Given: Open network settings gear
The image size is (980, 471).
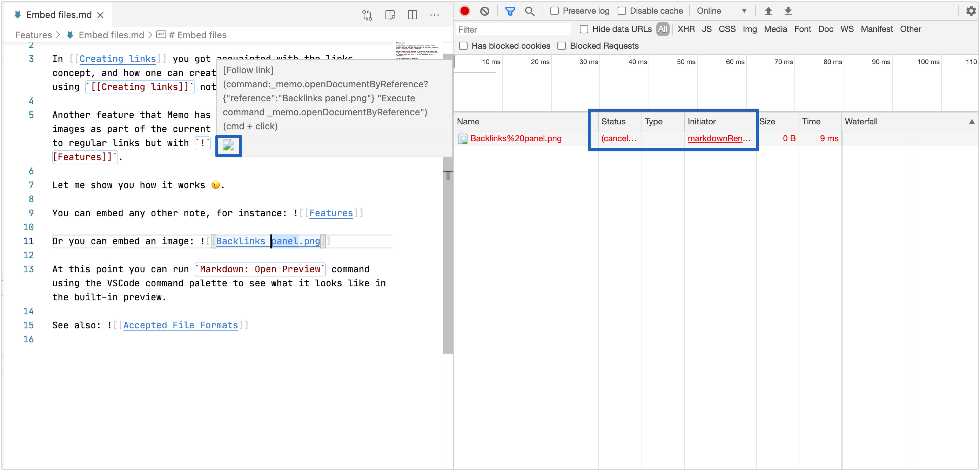Looking at the screenshot, I should 971,11.
